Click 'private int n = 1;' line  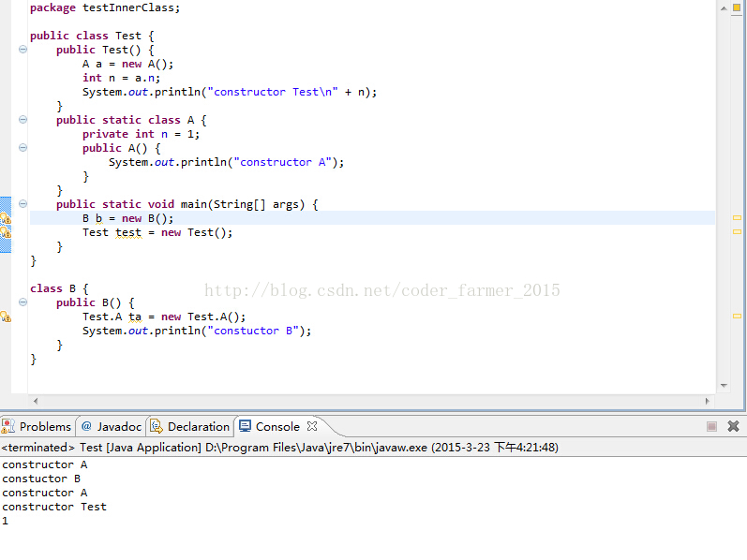(x=141, y=134)
